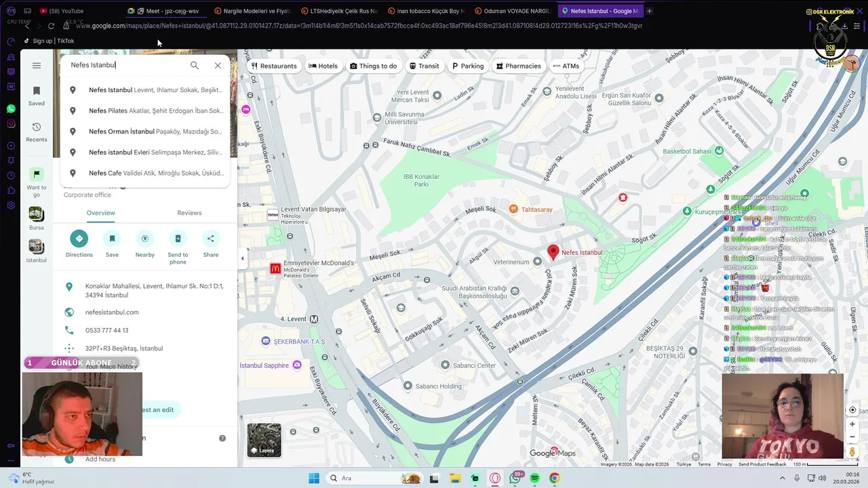
Task: Filter map by Restaurants chip
Action: click(273, 66)
